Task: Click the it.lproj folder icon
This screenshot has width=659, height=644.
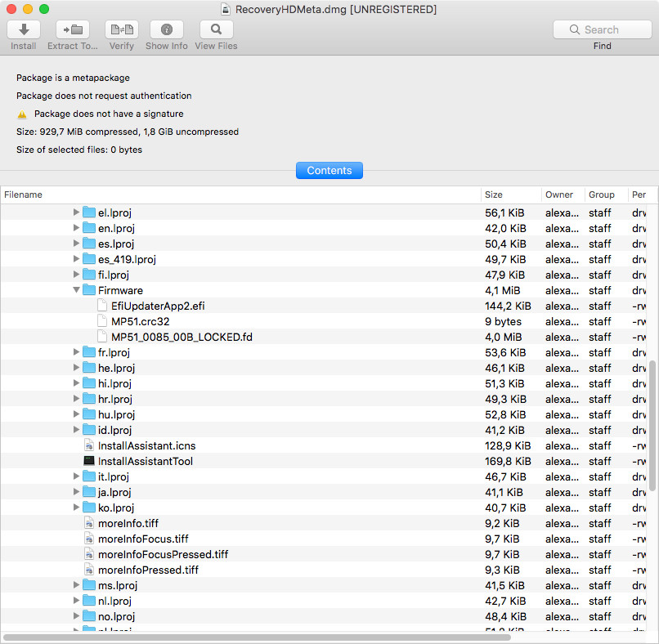Action: 89,476
